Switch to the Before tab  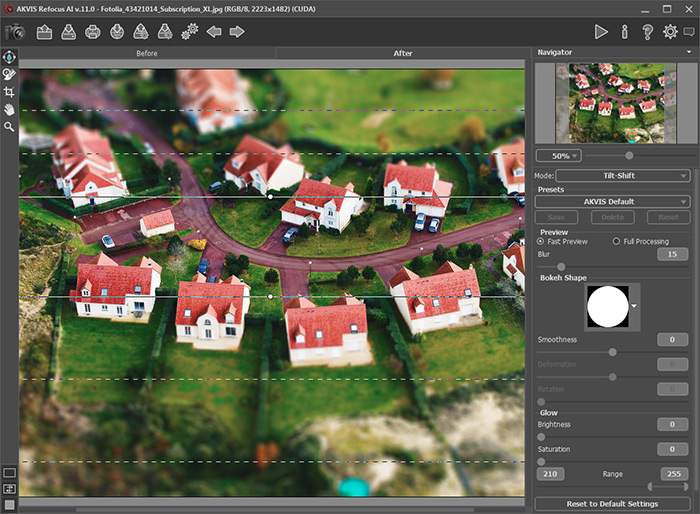pos(147,53)
